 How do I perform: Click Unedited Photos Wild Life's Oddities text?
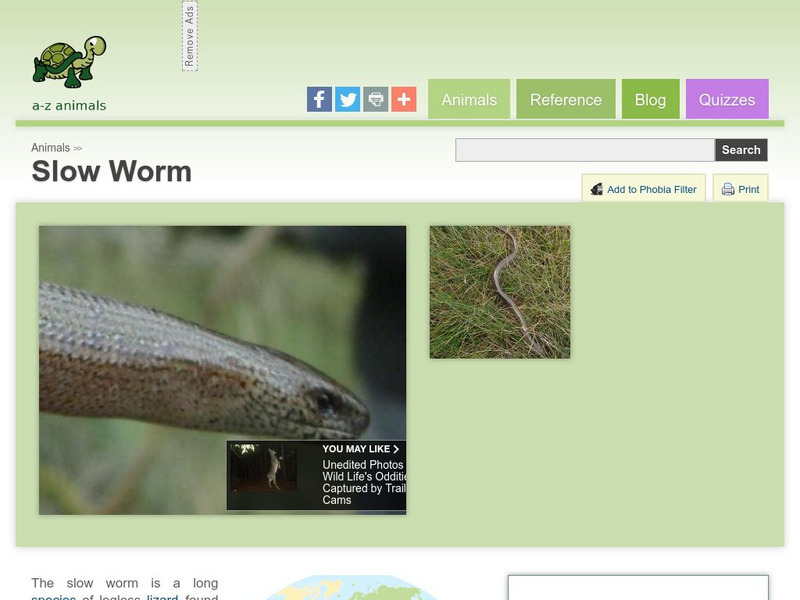364,482
